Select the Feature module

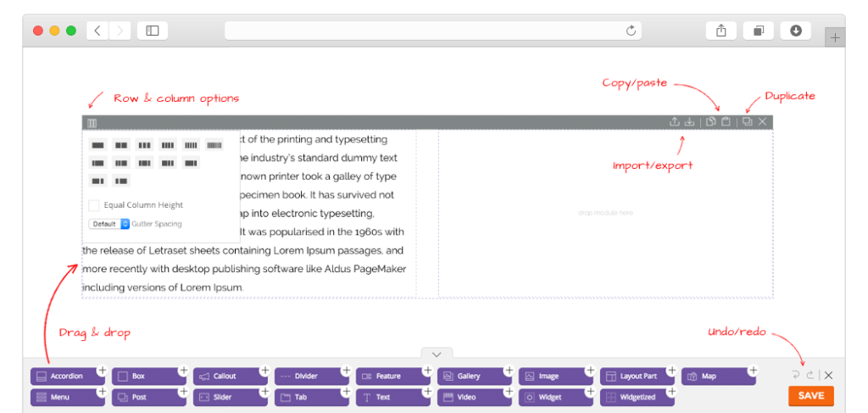click(392, 377)
